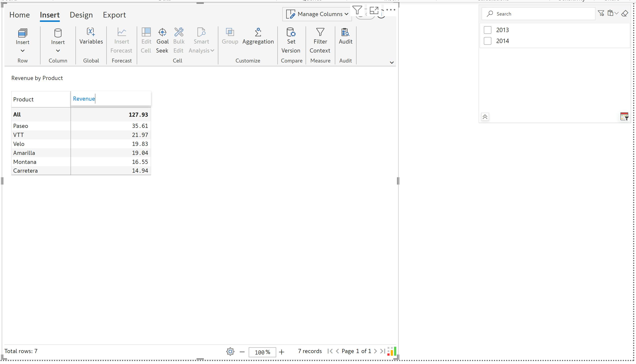Switch to the Export tab
This screenshot has width=636, height=364.
pyautogui.click(x=114, y=15)
